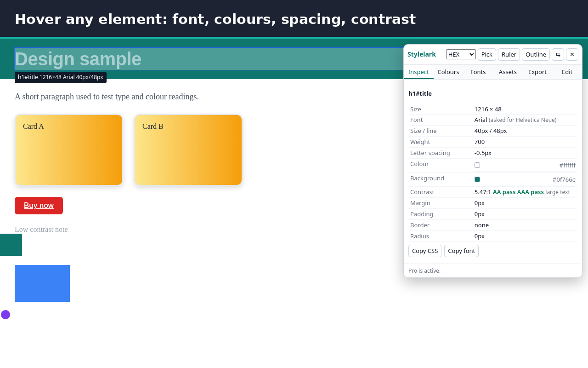Click the Buy now button

point(39,206)
